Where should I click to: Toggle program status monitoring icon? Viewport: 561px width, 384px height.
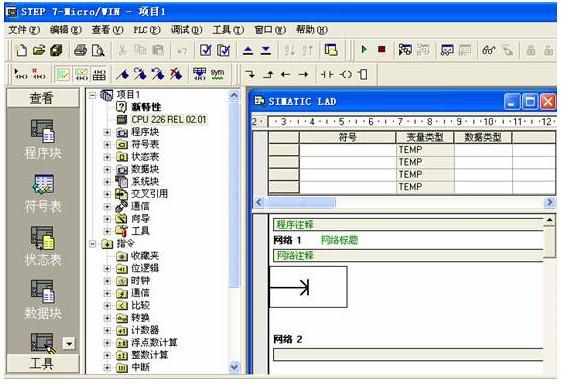click(x=405, y=50)
